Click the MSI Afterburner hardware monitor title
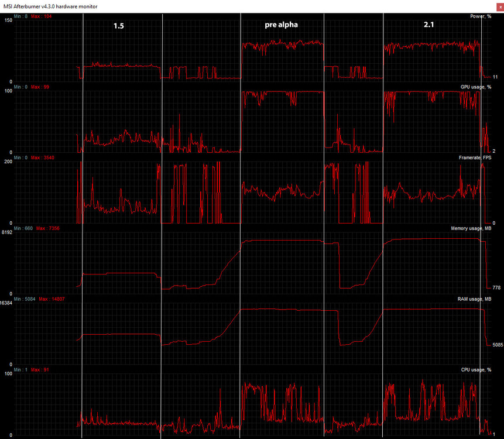Image resolution: width=504 pixels, height=439 pixels. click(50, 6)
